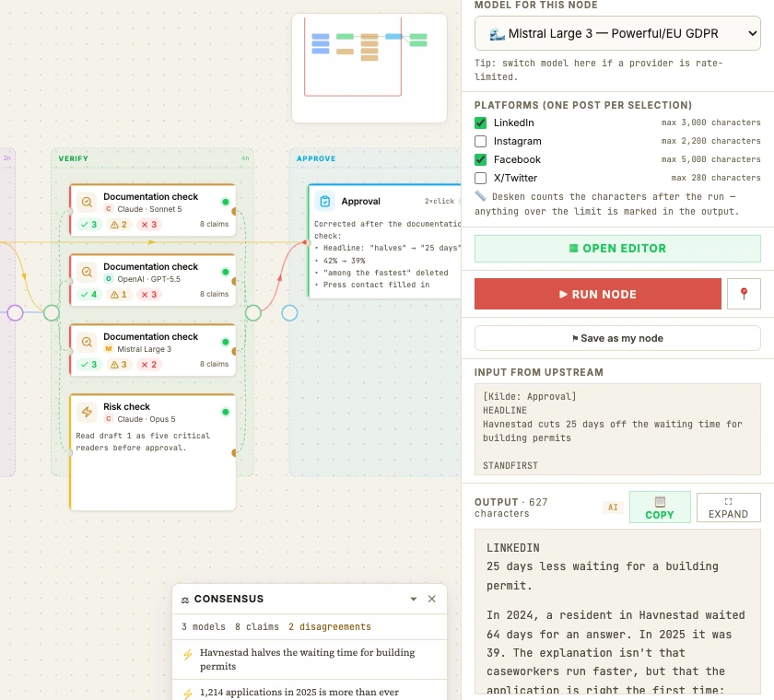Close the Consensus panel
Image resolution: width=774 pixels, height=700 pixels.
pos(432,599)
